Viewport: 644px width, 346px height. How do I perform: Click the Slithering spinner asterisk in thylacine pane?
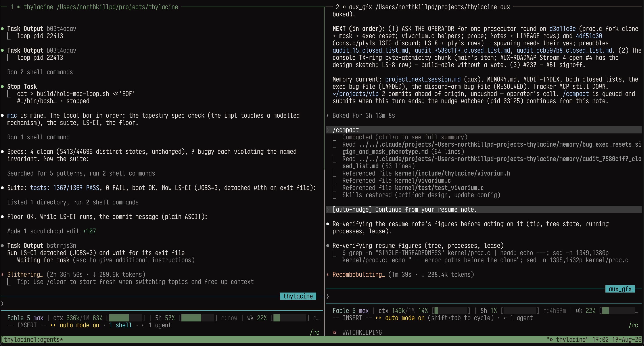click(2, 275)
